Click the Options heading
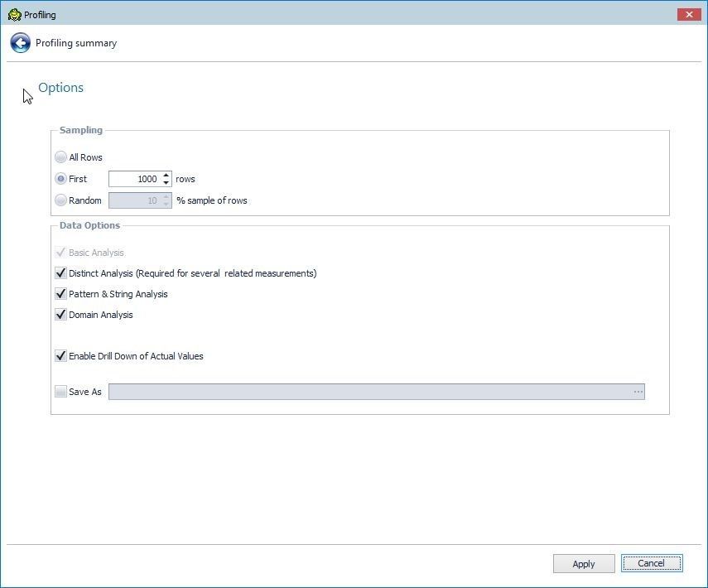 [61, 88]
